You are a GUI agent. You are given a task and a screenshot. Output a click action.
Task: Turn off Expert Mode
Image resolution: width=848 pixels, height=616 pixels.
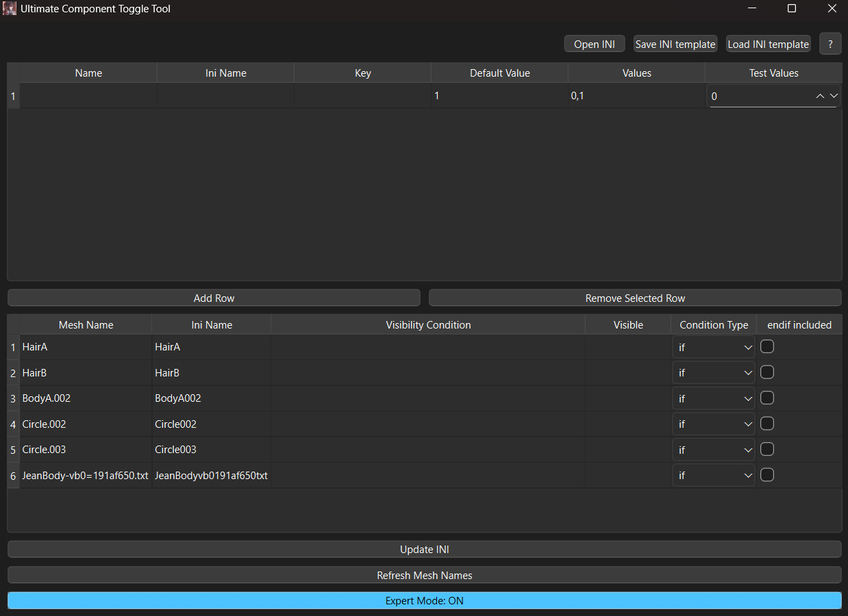[424, 600]
